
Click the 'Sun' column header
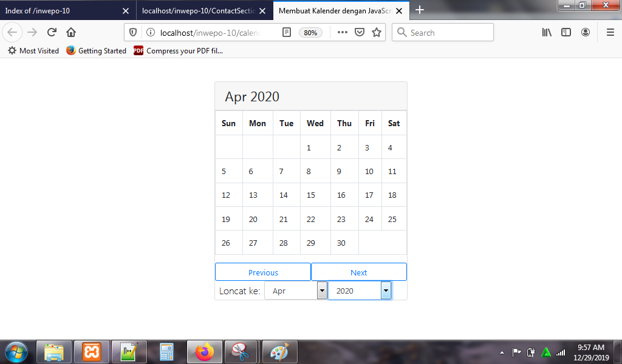[228, 123]
